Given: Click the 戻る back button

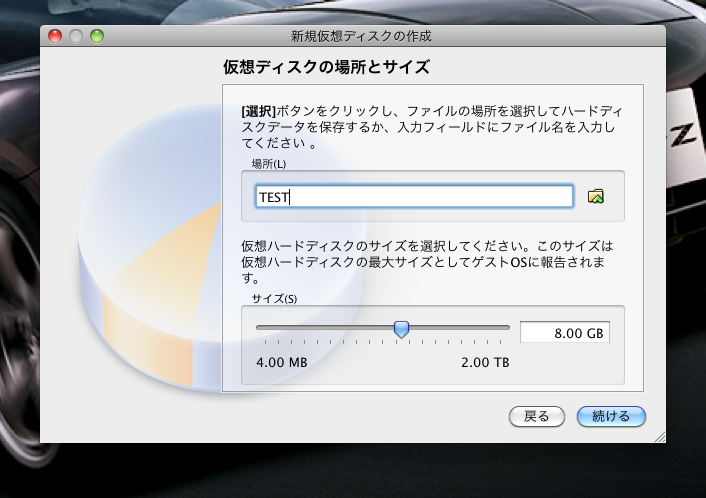Looking at the screenshot, I should click(x=536, y=416).
